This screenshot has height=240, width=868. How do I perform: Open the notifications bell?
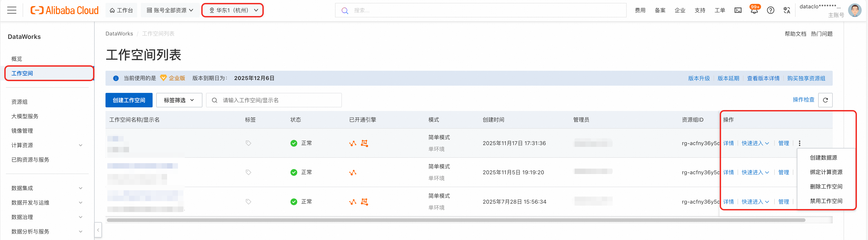(754, 10)
